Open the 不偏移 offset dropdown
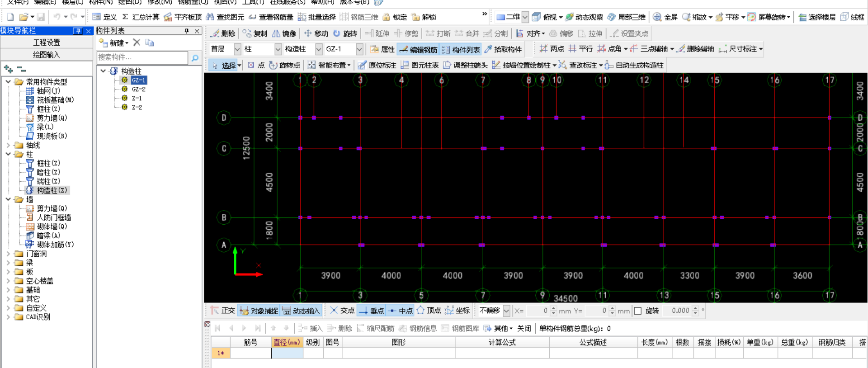868x368 pixels. (506, 311)
